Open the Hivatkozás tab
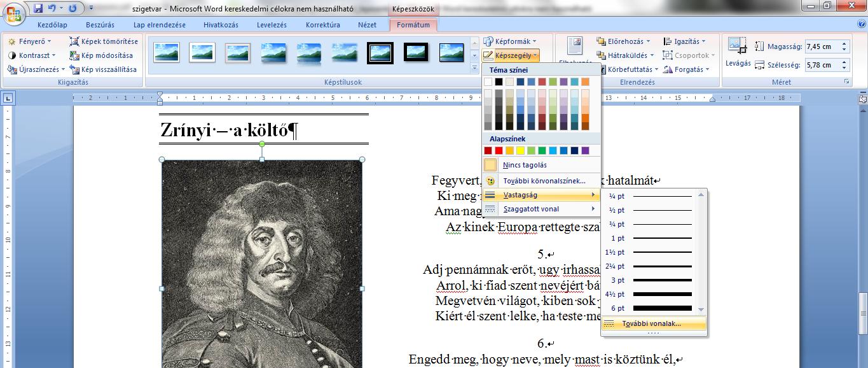The image size is (868, 368). [221, 25]
